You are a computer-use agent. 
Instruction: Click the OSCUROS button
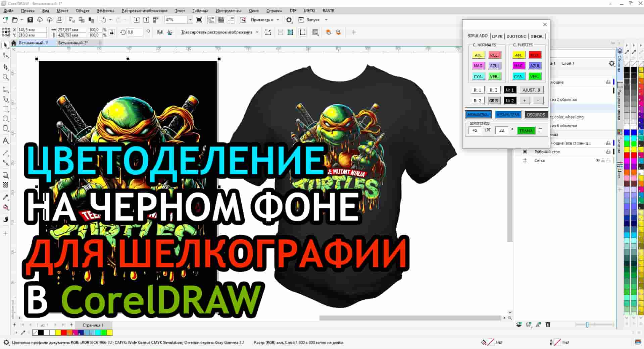[x=536, y=115]
